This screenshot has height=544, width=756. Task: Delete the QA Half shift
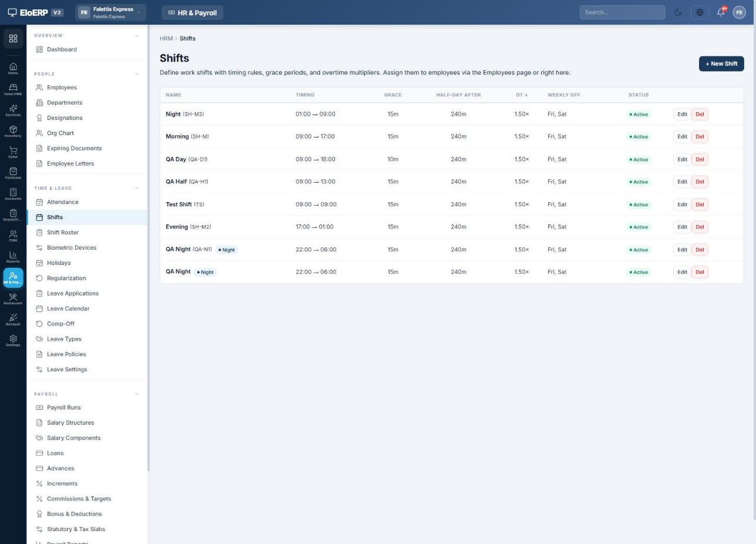pyautogui.click(x=700, y=182)
